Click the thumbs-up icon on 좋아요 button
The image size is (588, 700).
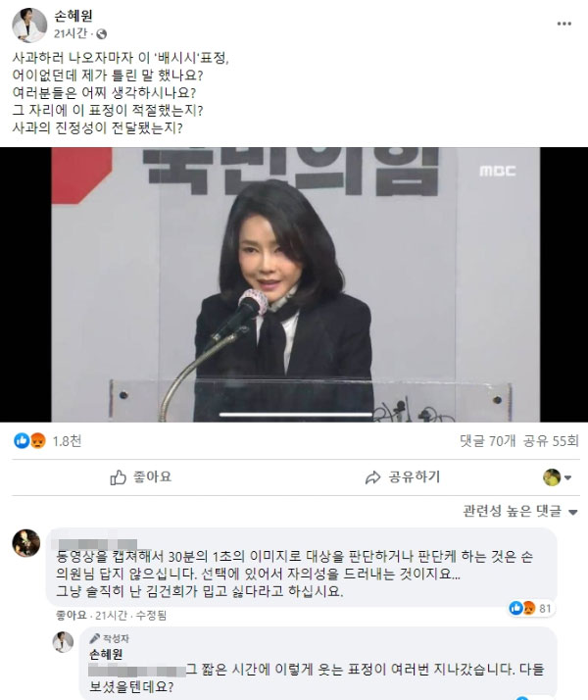coord(118,477)
